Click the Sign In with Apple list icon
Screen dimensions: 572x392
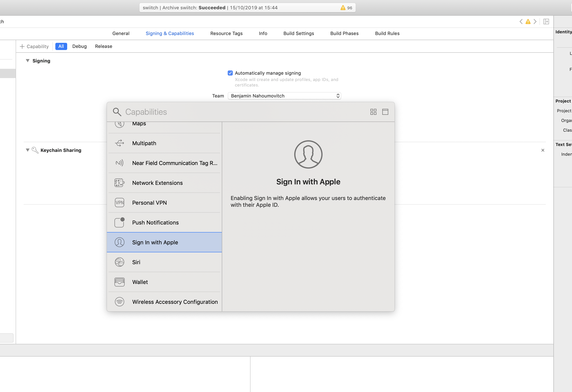click(x=119, y=242)
